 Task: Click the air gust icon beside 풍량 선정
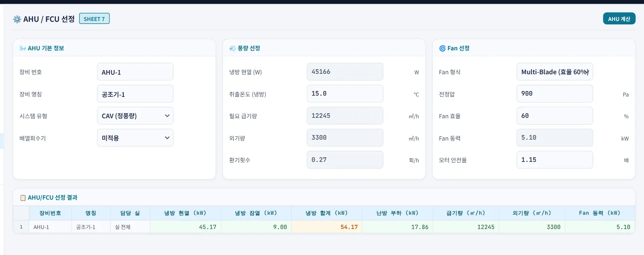point(232,48)
